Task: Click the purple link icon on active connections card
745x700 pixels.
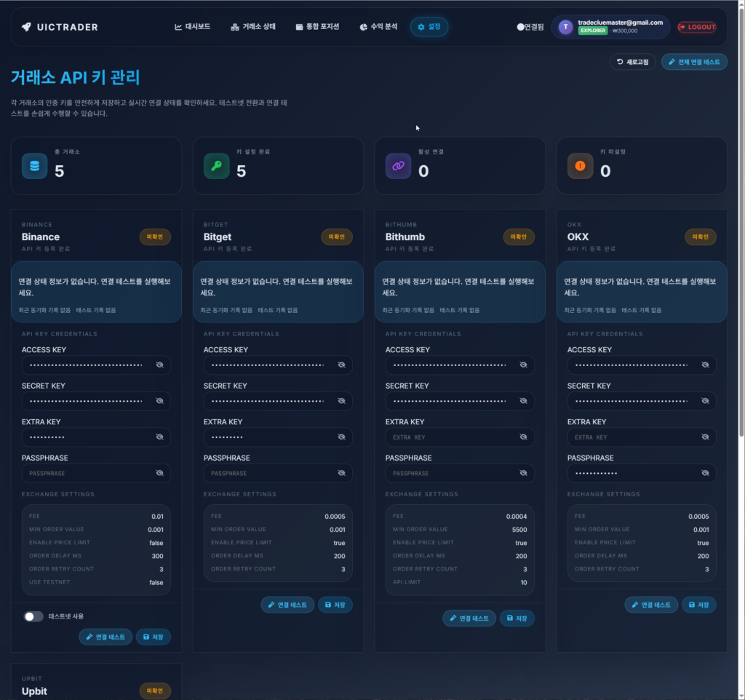Action: pyautogui.click(x=398, y=166)
